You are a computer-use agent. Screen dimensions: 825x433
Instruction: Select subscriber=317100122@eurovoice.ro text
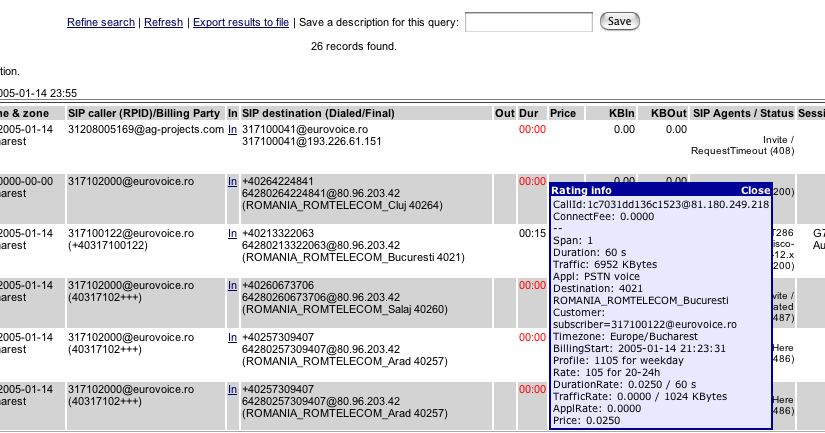[645, 325]
